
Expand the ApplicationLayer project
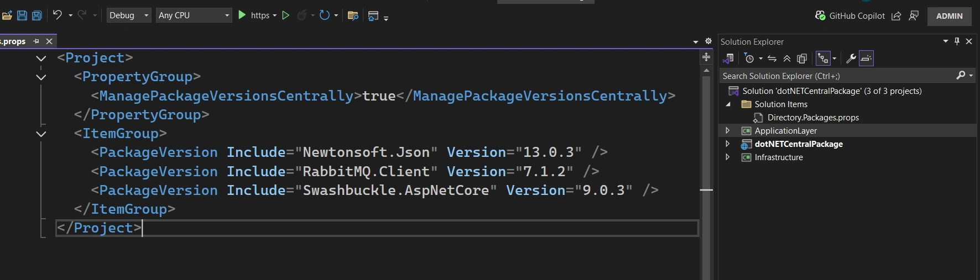coord(728,131)
